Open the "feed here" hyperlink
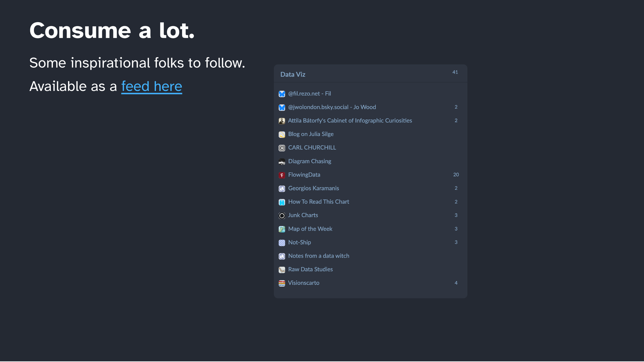Screen dimensions: 644x362 (152, 86)
